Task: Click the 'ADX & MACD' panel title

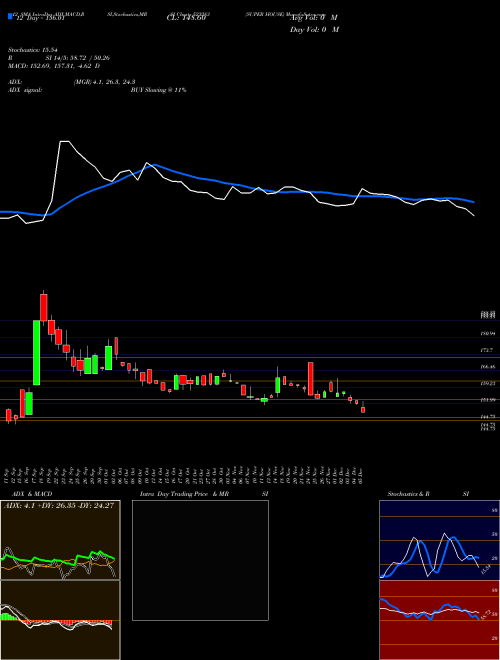Action: coord(32,494)
